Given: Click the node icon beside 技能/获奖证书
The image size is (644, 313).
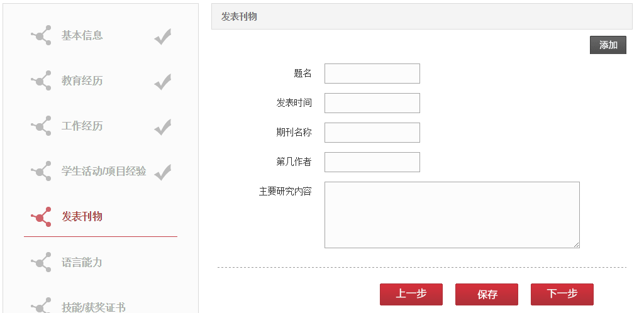Looking at the screenshot, I should [41, 305].
